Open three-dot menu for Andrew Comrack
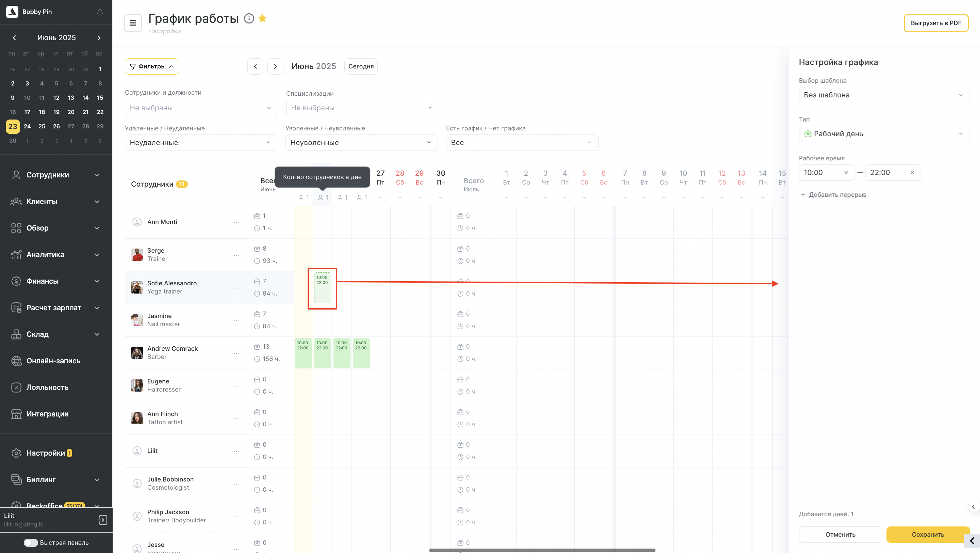Image resolution: width=980 pixels, height=553 pixels. coord(236,353)
